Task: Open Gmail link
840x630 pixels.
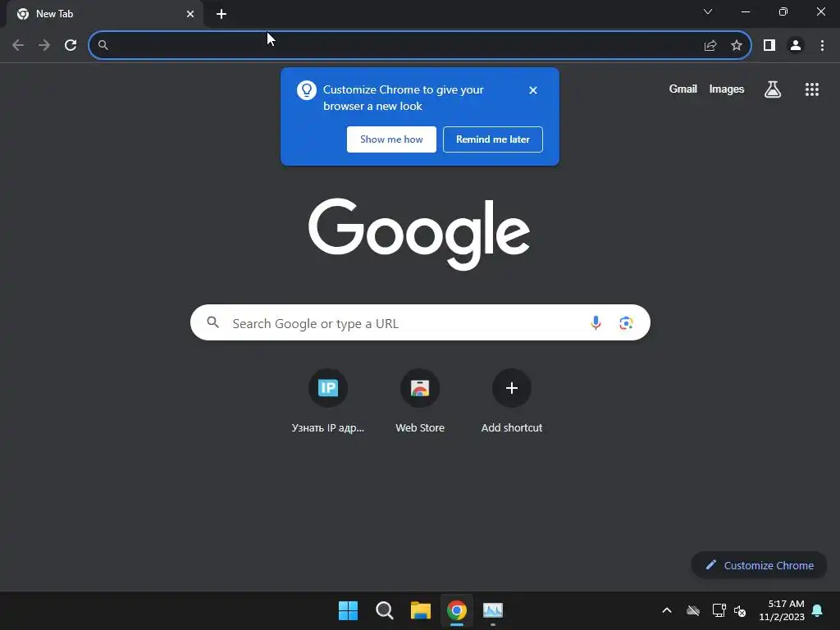Action: pyautogui.click(x=682, y=89)
